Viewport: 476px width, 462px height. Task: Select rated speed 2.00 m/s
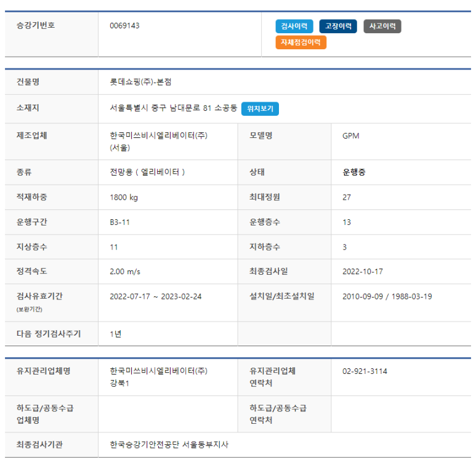click(125, 272)
